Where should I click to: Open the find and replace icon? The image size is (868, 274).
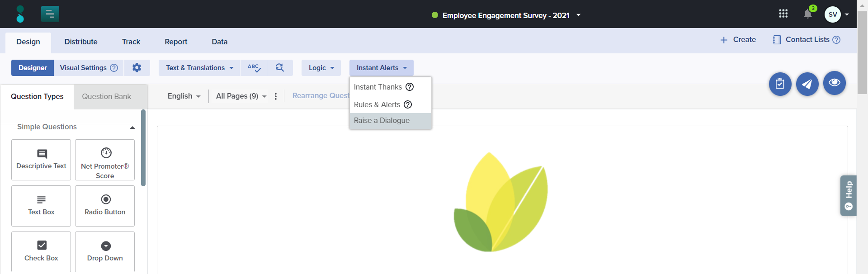click(280, 68)
